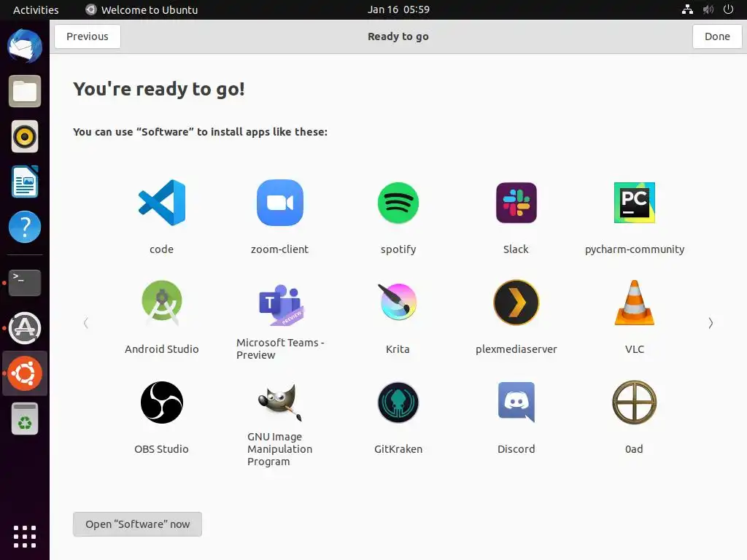This screenshot has height=560, width=747.
Task: Show next page of suggested apps
Action: pos(711,323)
